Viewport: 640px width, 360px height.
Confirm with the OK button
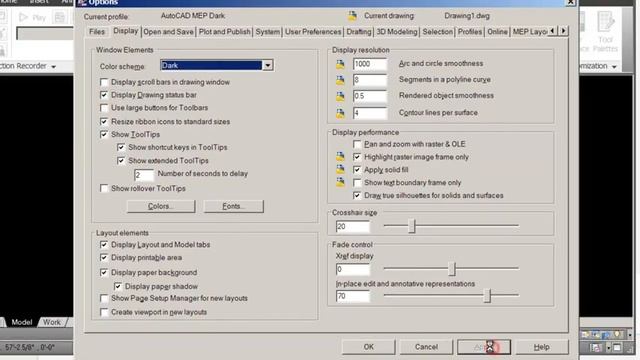point(369,347)
